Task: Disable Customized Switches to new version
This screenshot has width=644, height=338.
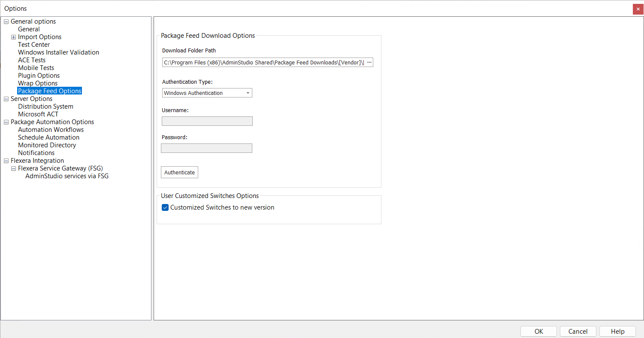Action: coord(165,207)
